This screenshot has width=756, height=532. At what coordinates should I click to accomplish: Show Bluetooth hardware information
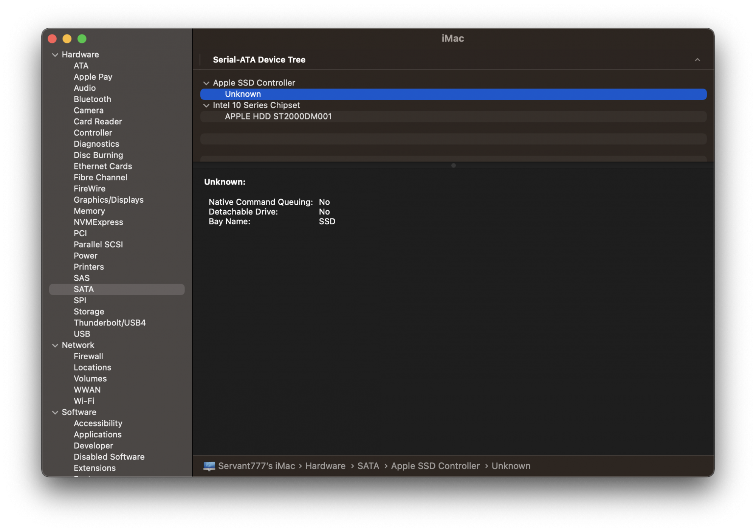tap(92, 99)
